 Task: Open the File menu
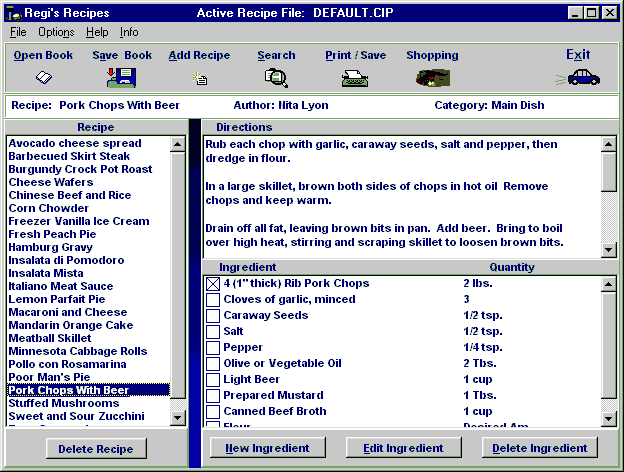tap(18, 32)
